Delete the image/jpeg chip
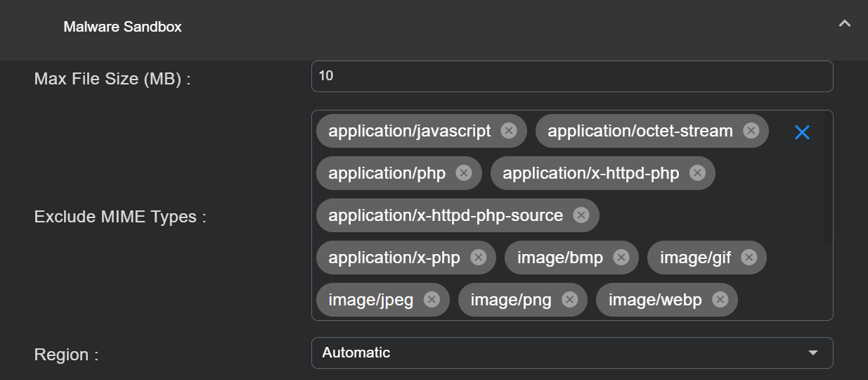This screenshot has width=868, height=380. [432, 300]
